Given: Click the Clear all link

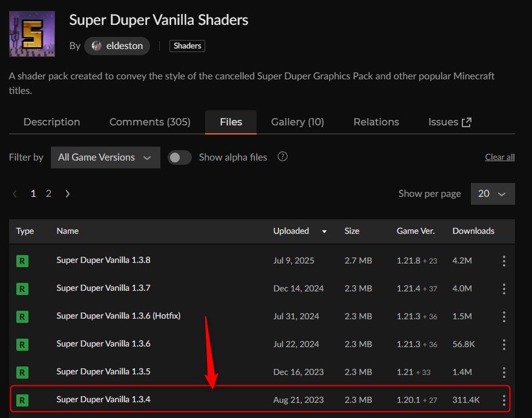Looking at the screenshot, I should pyautogui.click(x=499, y=156).
